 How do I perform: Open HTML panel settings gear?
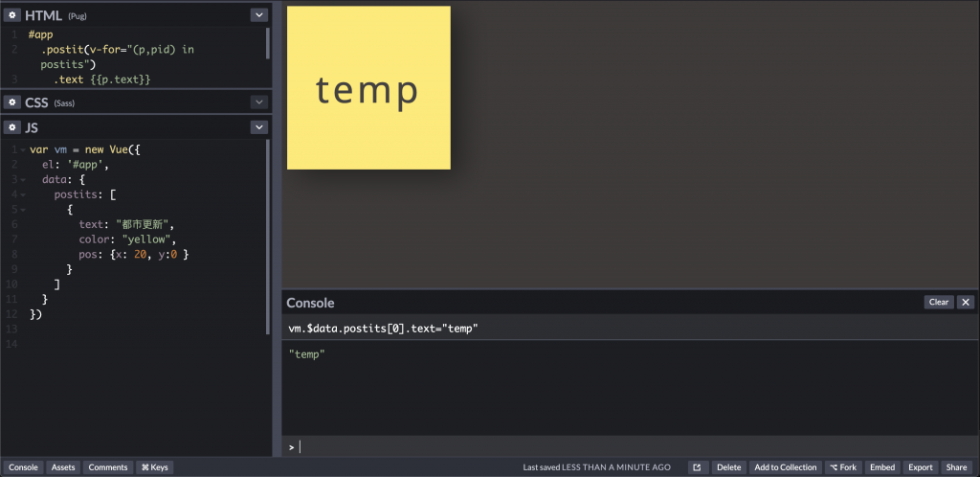pyautogui.click(x=11, y=15)
